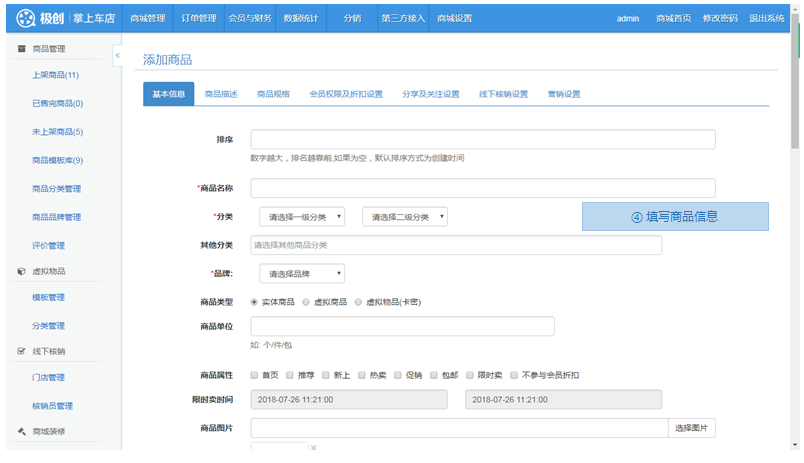Viewport: 804px width, 463px height.
Task: Click the 商品名称 input field
Action: pos(482,188)
